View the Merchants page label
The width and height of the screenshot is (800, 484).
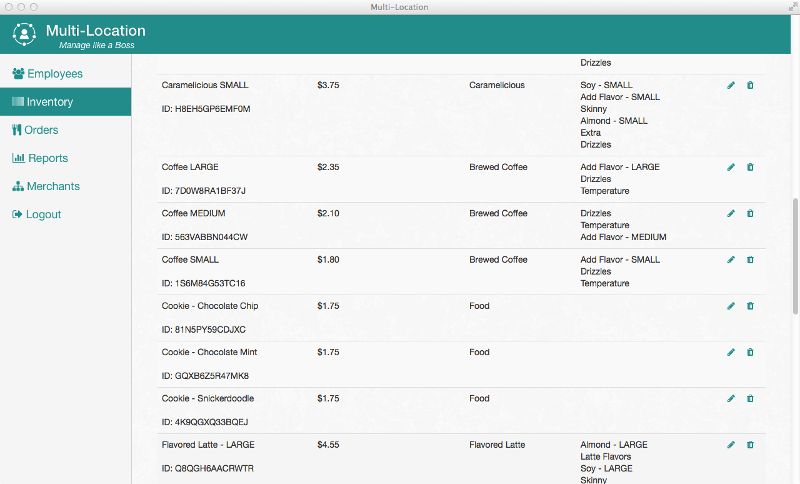(54, 186)
